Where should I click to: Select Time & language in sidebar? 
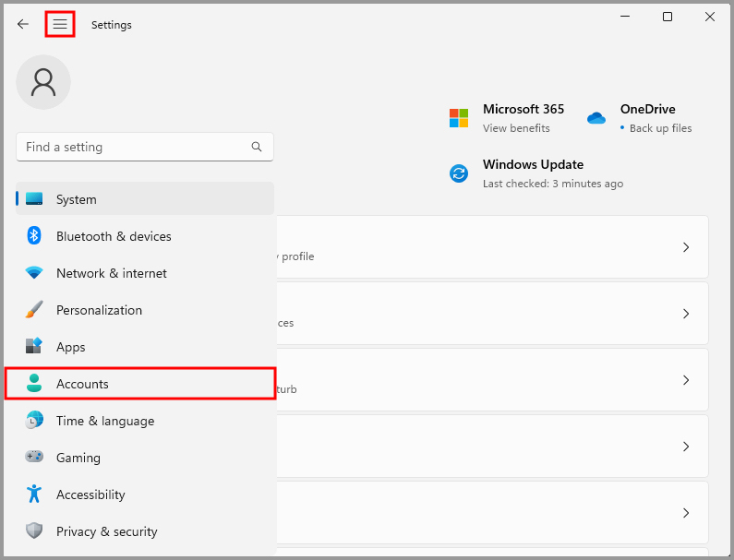pyautogui.click(x=140, y=421)
